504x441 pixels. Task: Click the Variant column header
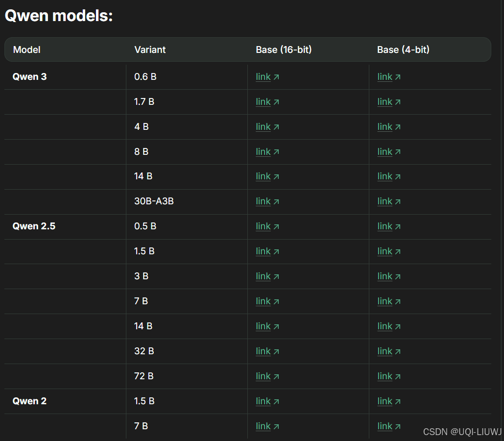[150, 49]
